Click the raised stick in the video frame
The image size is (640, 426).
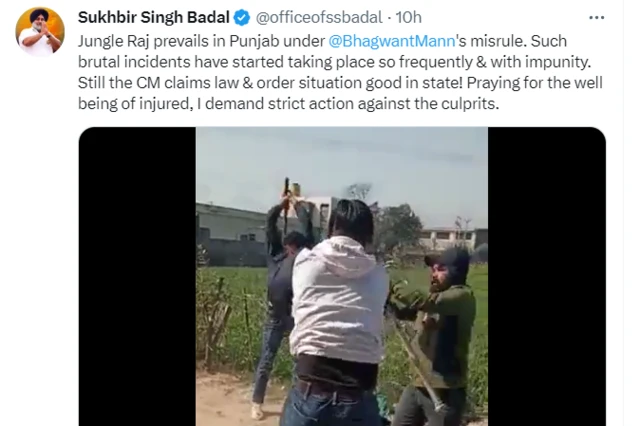tap(287, 202)
